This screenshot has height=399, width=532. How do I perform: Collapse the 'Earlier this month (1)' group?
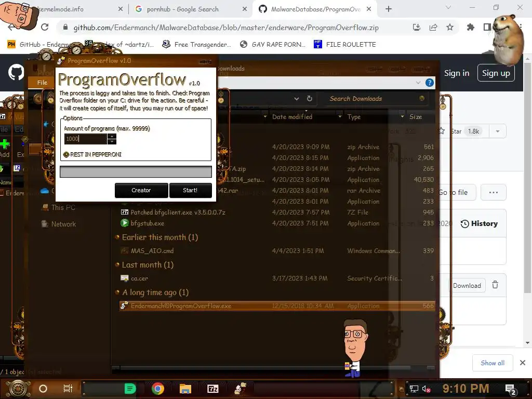tap(117, 237)
